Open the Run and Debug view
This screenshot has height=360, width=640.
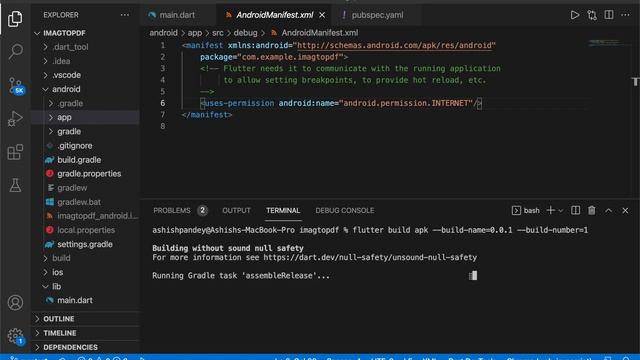pos(15,119)
